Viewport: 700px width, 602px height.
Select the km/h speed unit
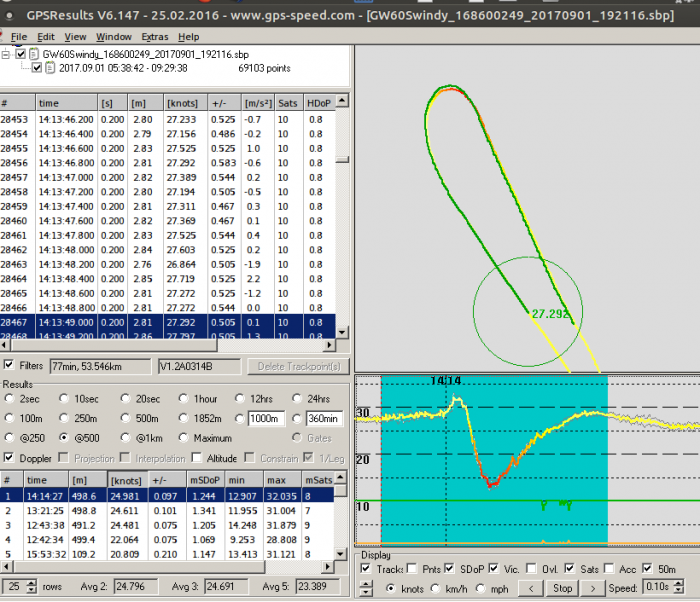(436, 589)
